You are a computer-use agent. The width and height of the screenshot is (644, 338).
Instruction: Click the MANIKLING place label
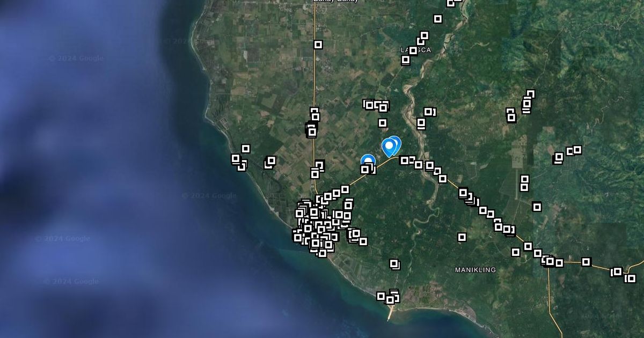(x=475, y=270)
